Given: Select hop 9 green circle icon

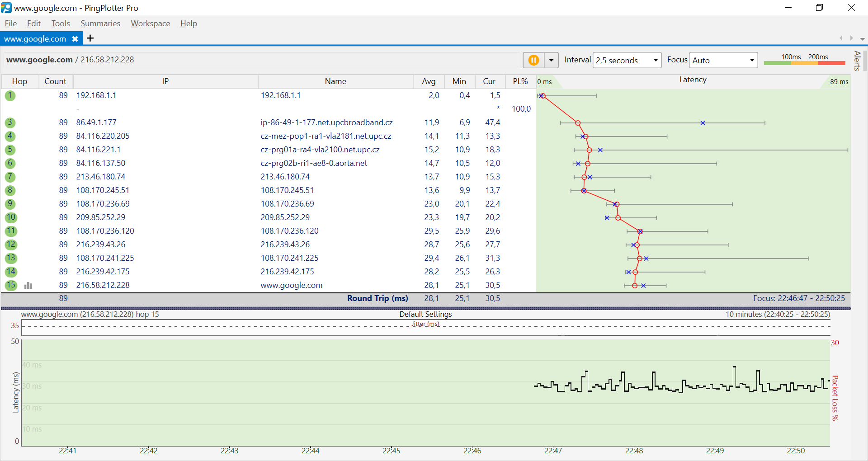Looking at the screenshot, I should pos(10,204).
